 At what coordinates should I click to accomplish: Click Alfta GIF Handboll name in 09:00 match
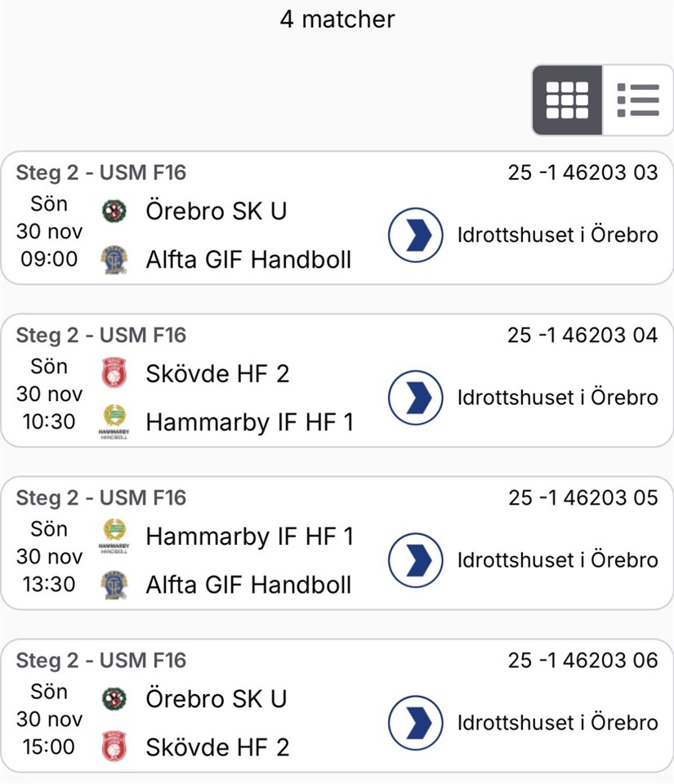pos(248,260)
